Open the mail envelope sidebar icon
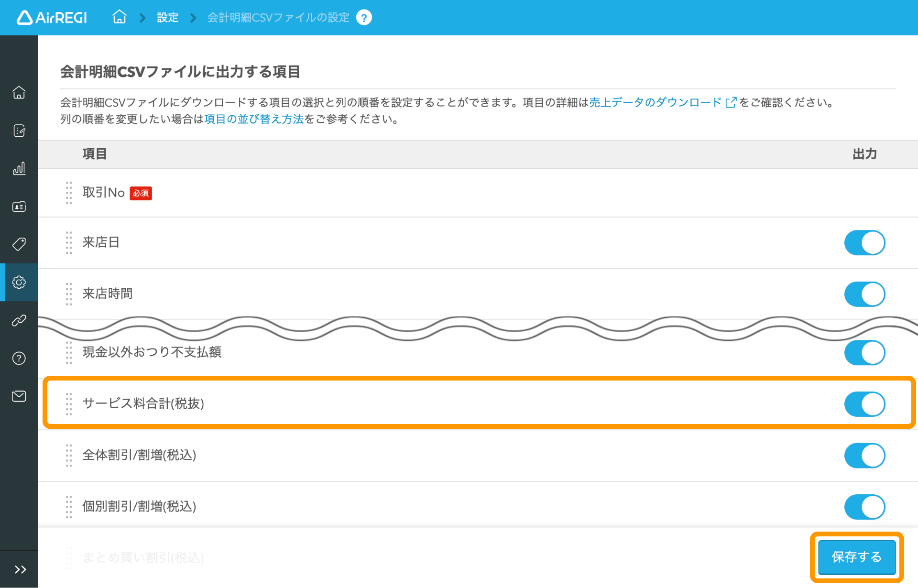Image resolution: width=918 pixels, height=588 pixels. click(x=19, y=396)
